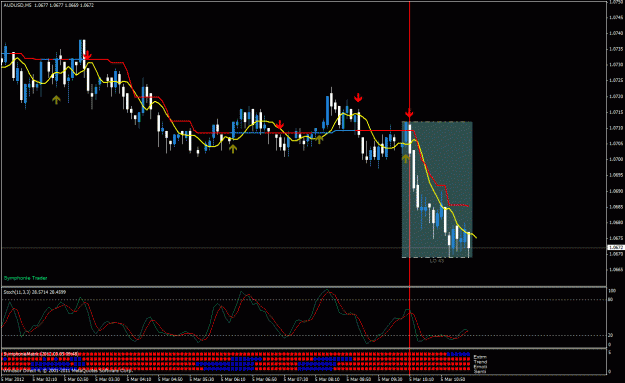The height and width of the screenshot is (383, 625).
Task: Click the 1.0685 price scale value
Action: 616,206
